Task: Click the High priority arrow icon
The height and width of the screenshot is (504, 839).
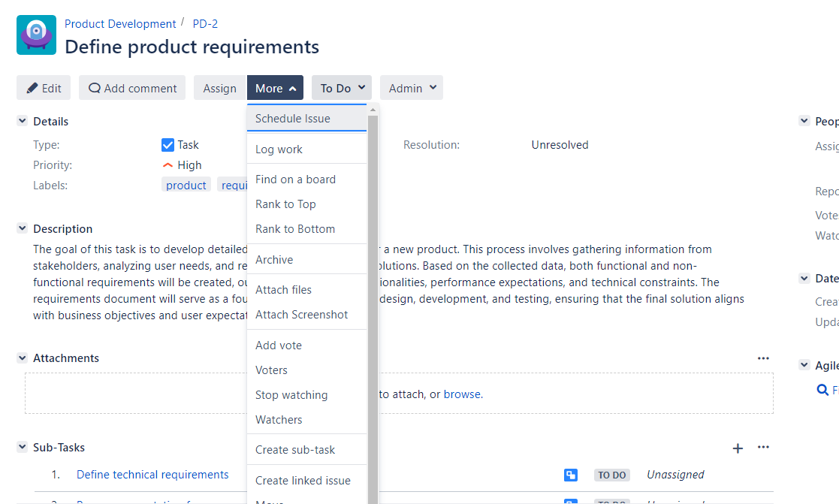Action: [167, 165]
